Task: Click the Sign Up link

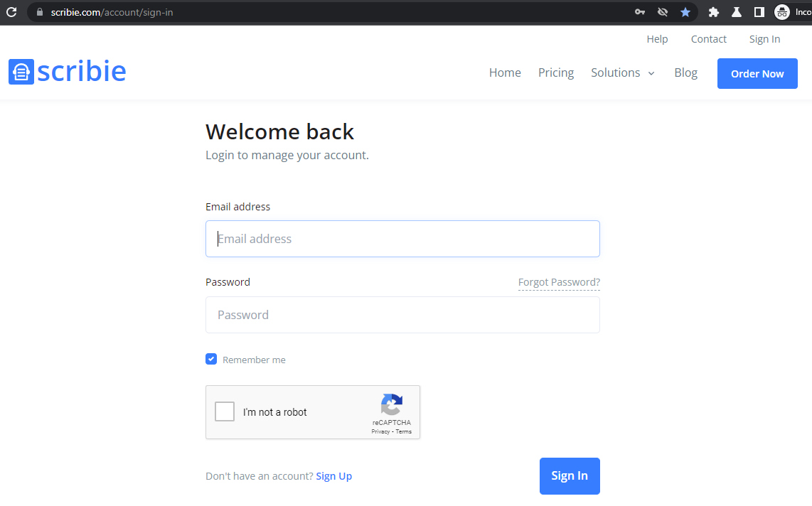Action: [334, 476]
